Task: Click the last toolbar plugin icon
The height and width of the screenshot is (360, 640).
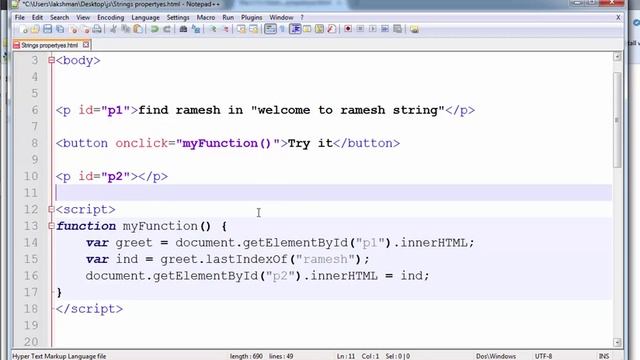Action: [x=414, y=29]
